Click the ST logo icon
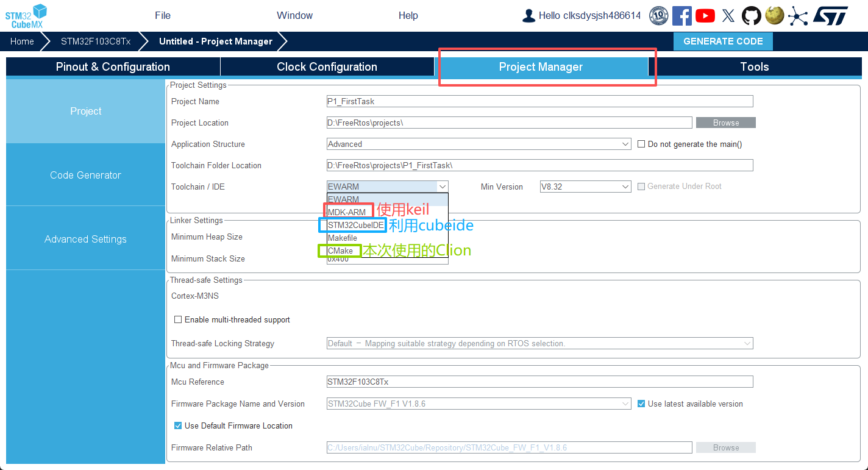 [x=830, y=16]
